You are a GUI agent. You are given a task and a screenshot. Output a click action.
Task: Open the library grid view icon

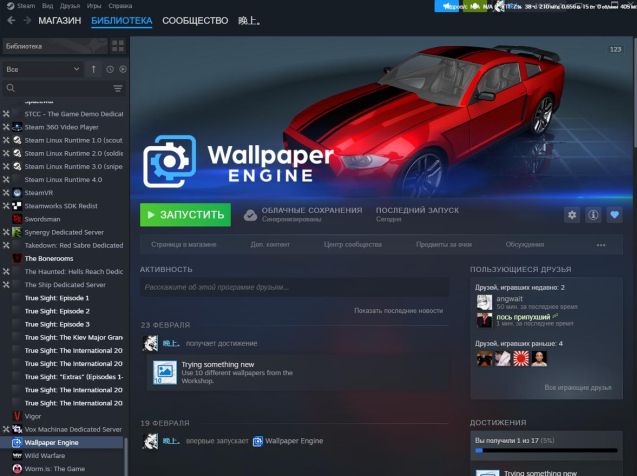118,46
